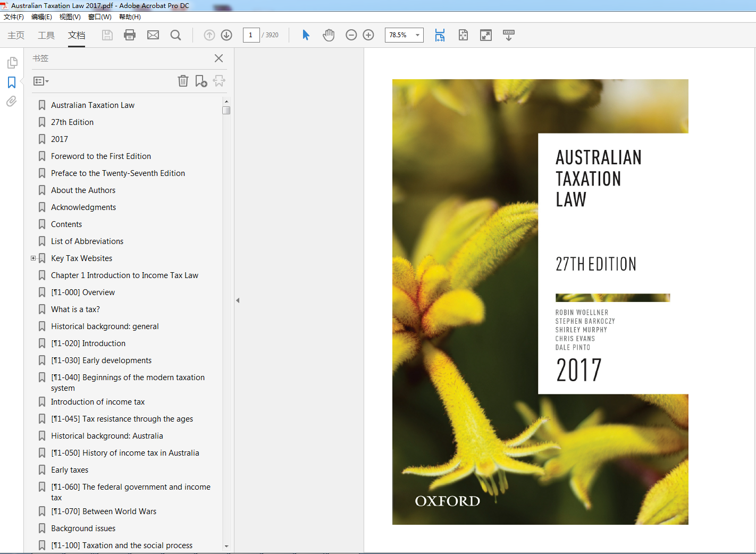Open 'Chapter 1 Introduction to Income Tax Law'
756x554 pixels.
pos(124,275)
